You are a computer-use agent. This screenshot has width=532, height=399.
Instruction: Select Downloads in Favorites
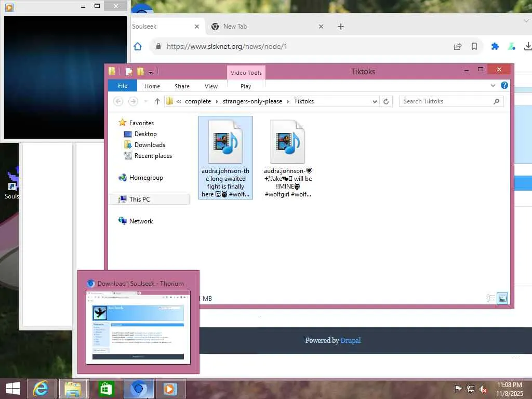click(x=150, y=145)
